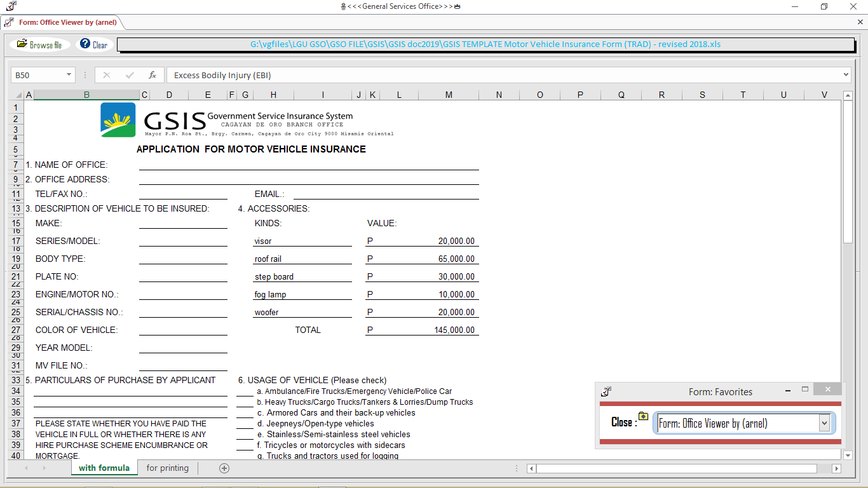868x488 pixels.
Task: Click the GSIS logo image
Action: (x=118, y=119)
